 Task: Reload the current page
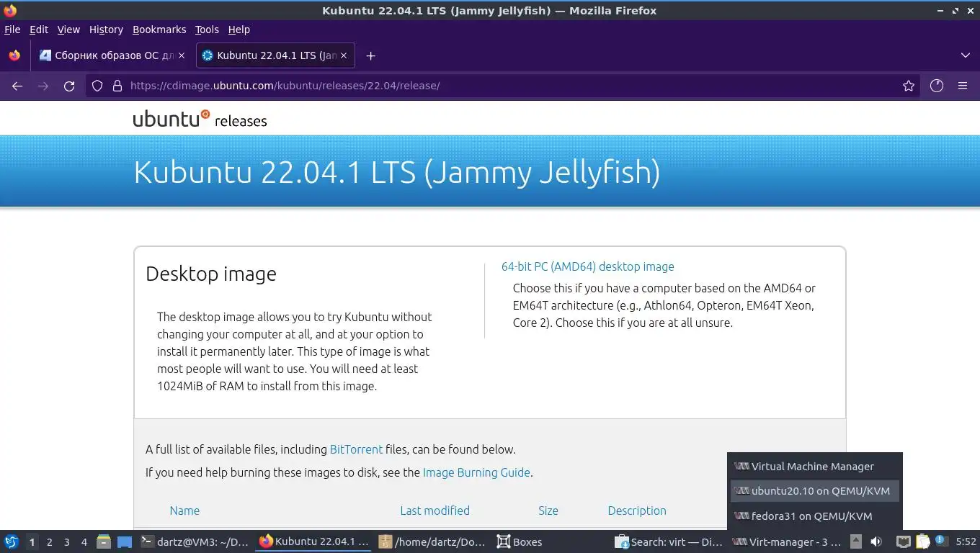pos(69,86)
